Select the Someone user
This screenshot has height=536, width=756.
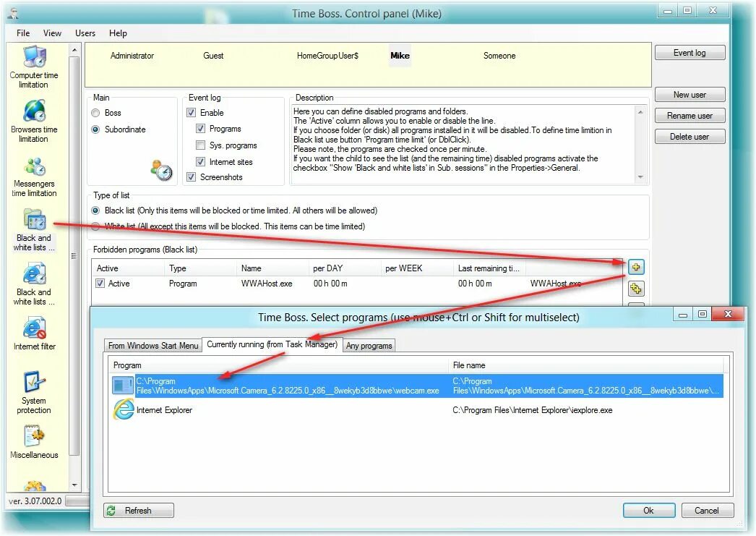(499, 56)
